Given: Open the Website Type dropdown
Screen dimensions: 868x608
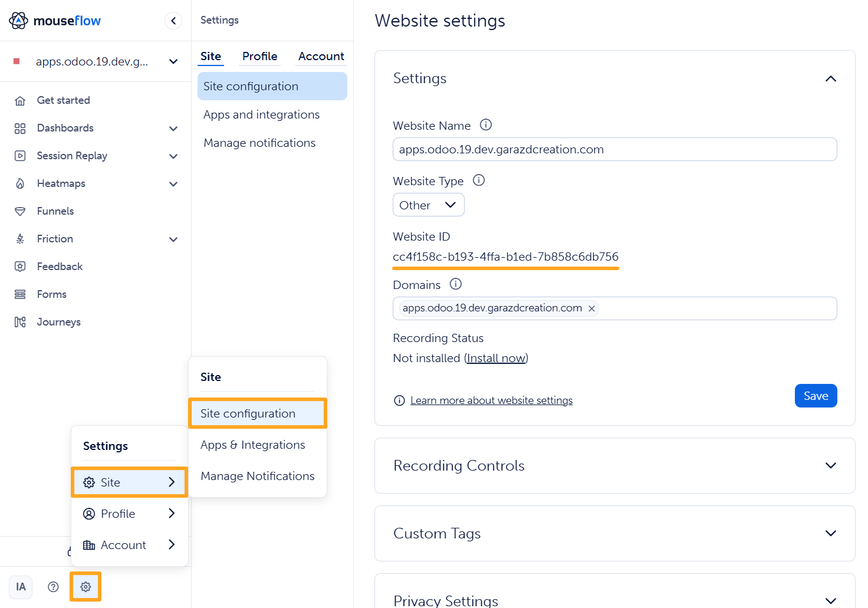Looking at the screenshot, I should coord(429,205).
